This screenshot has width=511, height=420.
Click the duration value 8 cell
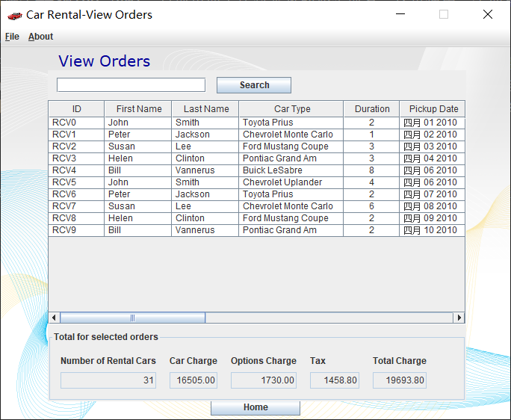pos(371,170)
